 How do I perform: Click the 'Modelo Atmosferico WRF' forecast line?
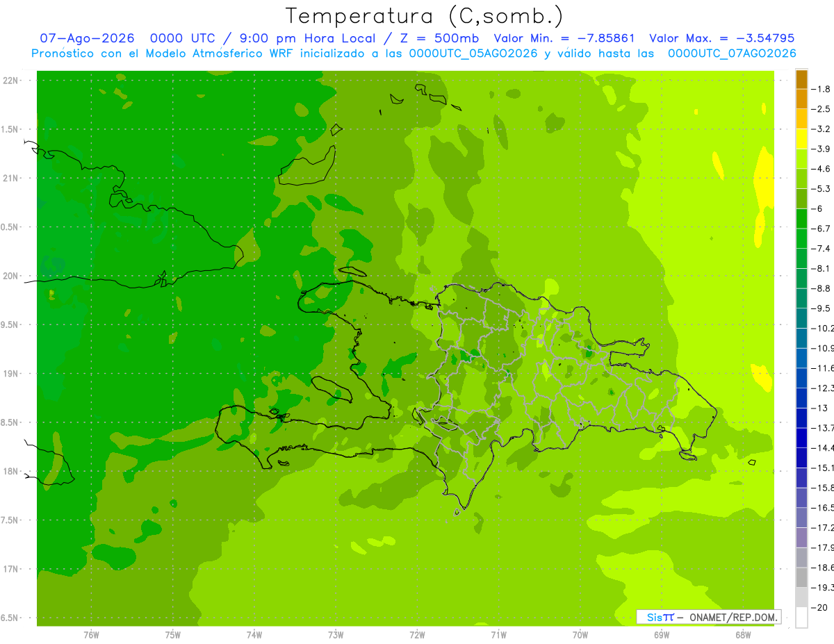coord(414,53)
